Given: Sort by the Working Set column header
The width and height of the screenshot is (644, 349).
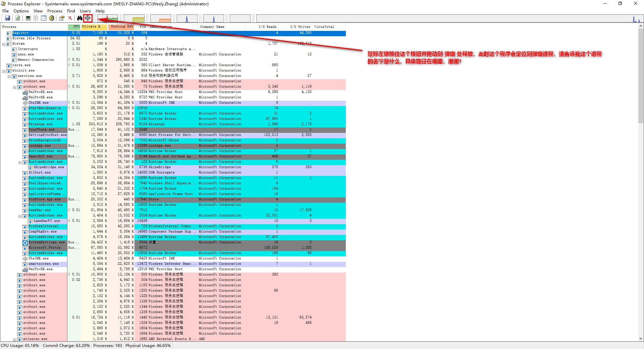Looking at the screenshot, I should tap(121, 27).
